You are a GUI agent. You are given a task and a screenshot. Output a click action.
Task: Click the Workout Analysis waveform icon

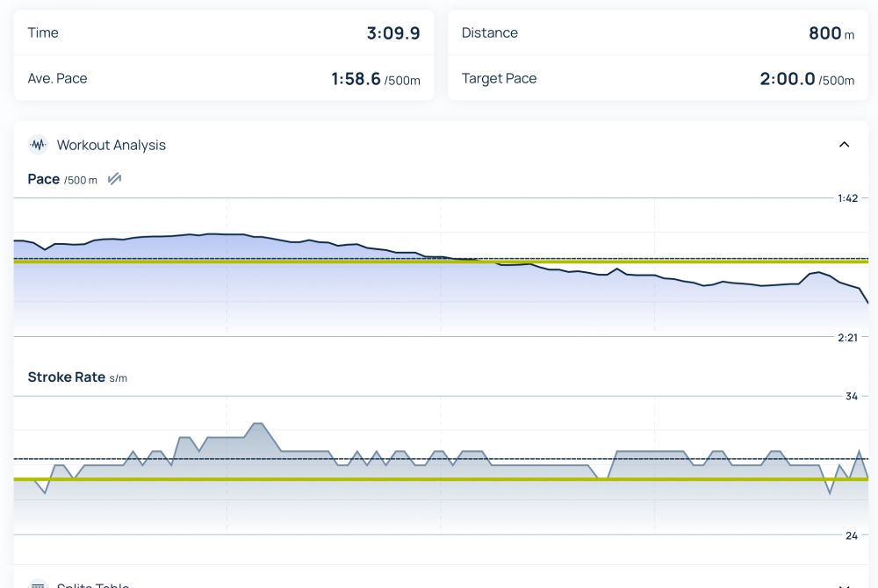tap(38, 145)
